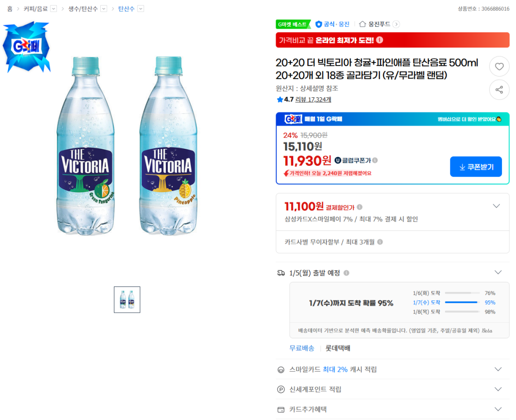Click the 1/7(수) arrival probability bar
This screenshot has width=516, height=420.
pyautogui.click(x=461, y=303)
